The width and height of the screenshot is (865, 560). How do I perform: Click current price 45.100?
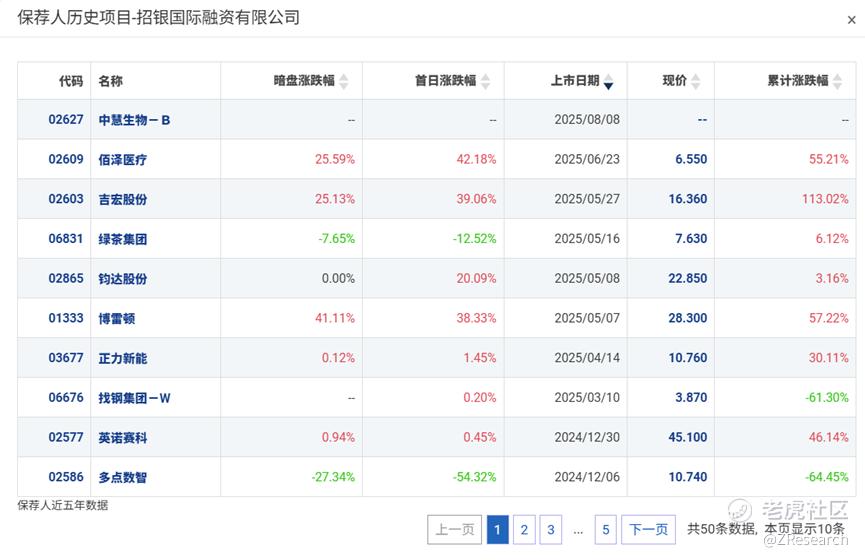[687, 438]
